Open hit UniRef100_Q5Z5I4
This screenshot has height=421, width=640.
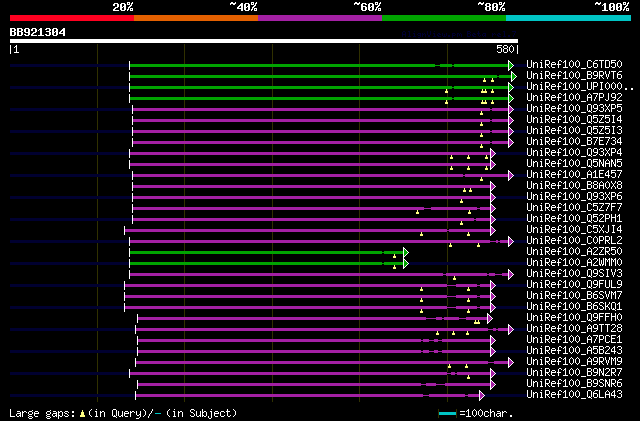(574, 120)
